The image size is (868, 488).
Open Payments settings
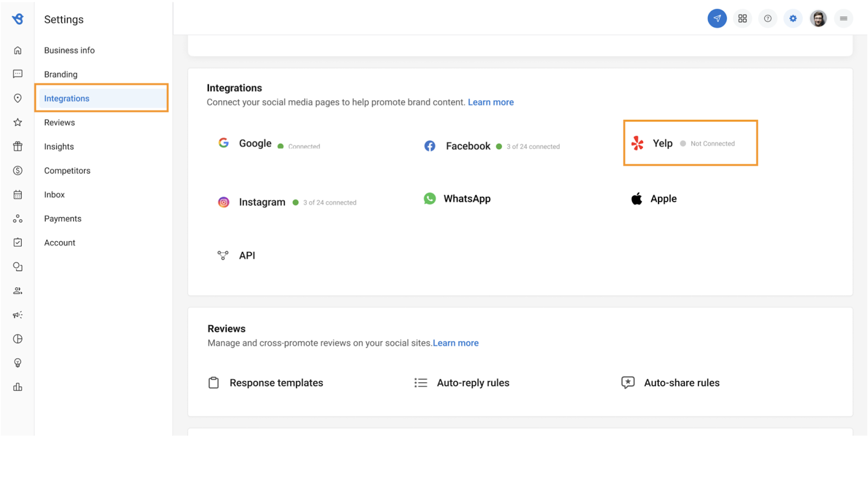[x=63, y=219]
